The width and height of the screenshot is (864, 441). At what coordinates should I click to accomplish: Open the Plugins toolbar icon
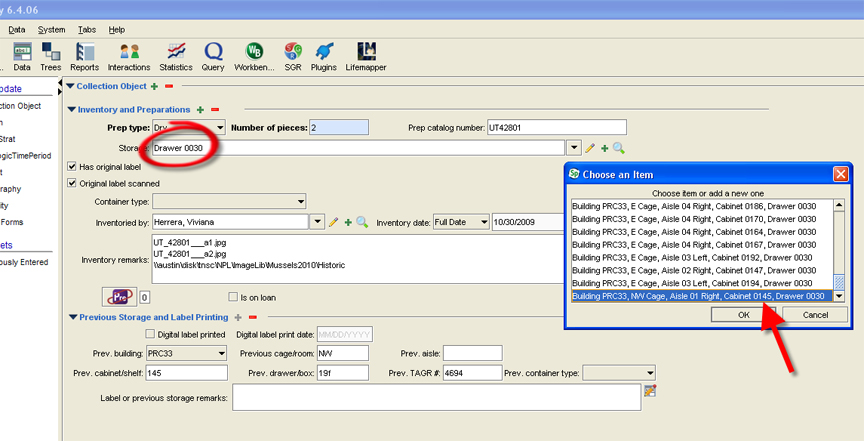324,55
